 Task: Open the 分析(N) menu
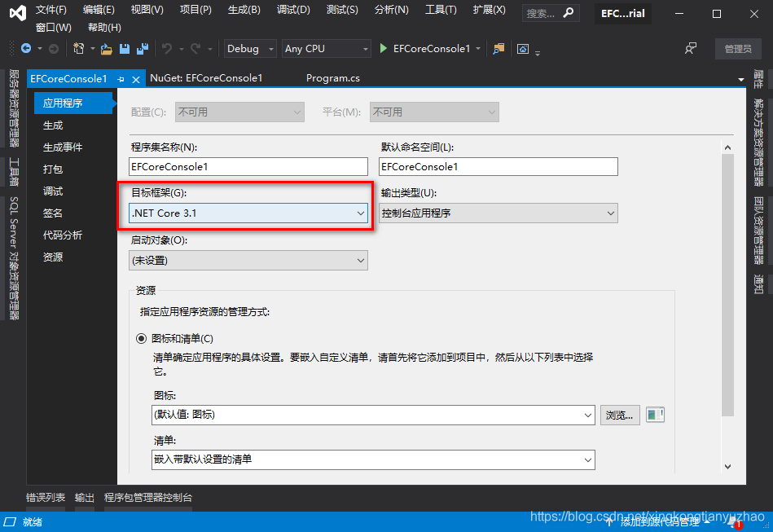[392, 9]
